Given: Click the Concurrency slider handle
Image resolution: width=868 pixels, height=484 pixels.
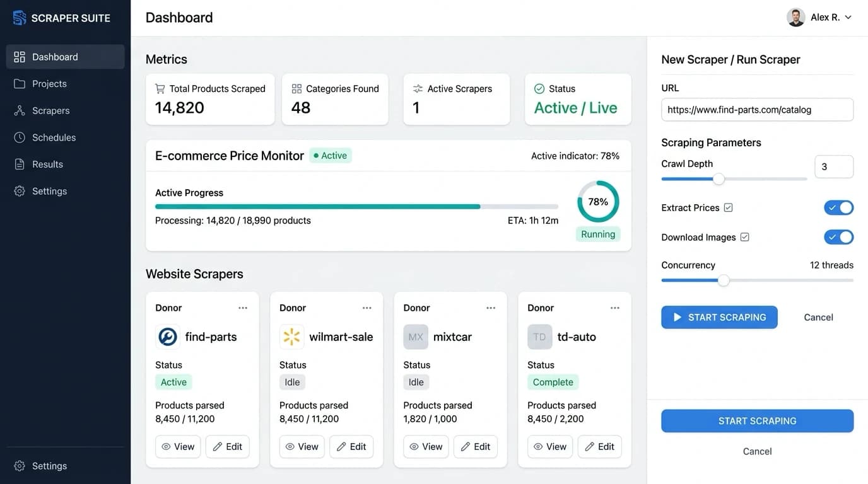Looking at the screenshot, I should point(724,280).
